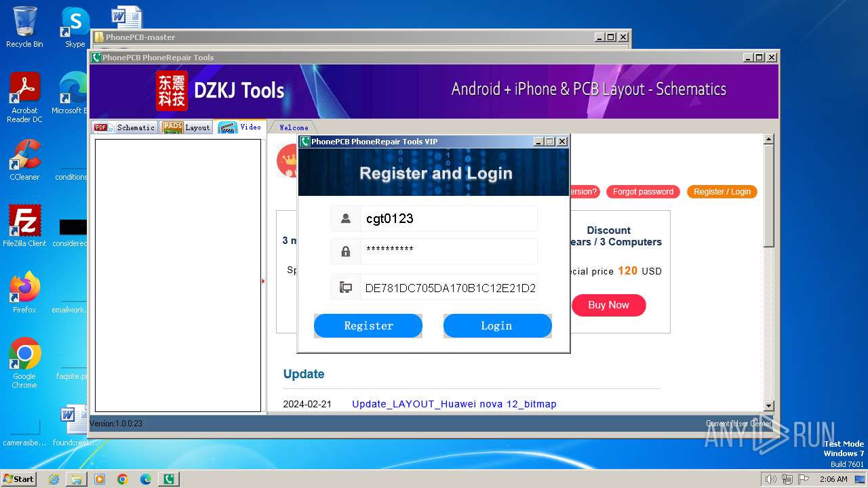The height and width of the screenshot is (488, 868).
Task: Click the computer icon beside machine code
Action: tap(345, 287)
